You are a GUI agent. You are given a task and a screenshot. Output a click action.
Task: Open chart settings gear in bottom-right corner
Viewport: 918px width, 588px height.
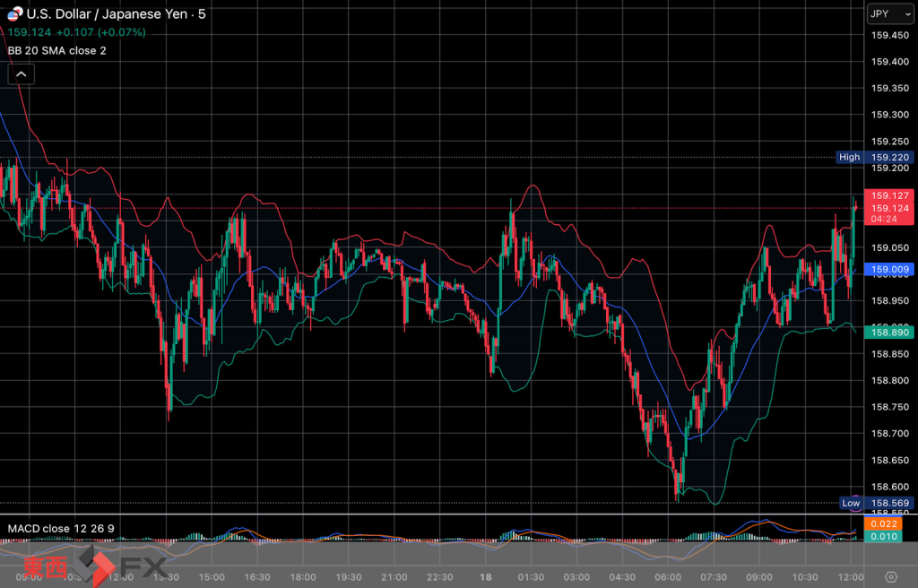(x=890, y=576)
